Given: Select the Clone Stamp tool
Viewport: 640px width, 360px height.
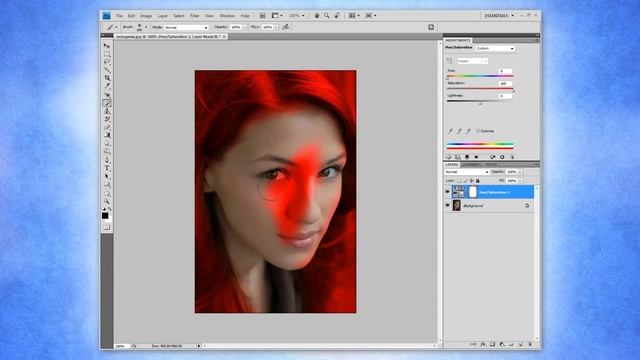Looking at the screenshot, I should point(107,111).
